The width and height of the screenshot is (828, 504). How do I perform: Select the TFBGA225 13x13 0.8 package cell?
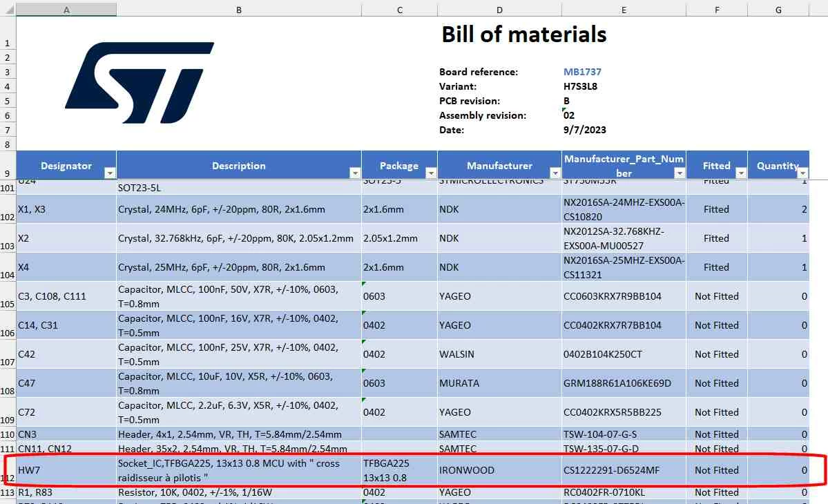point(400,470)
